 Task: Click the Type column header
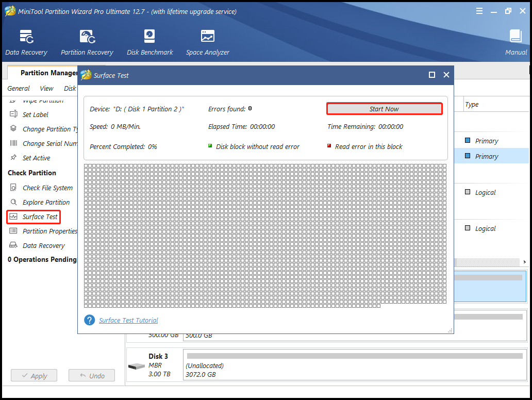pos(472,105)
